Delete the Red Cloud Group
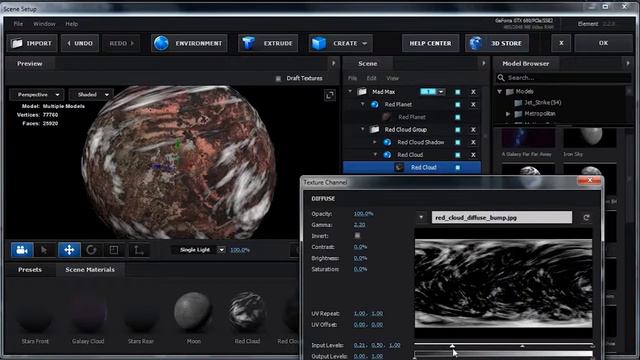Screen dimensions: 640x360 [473, 130]
